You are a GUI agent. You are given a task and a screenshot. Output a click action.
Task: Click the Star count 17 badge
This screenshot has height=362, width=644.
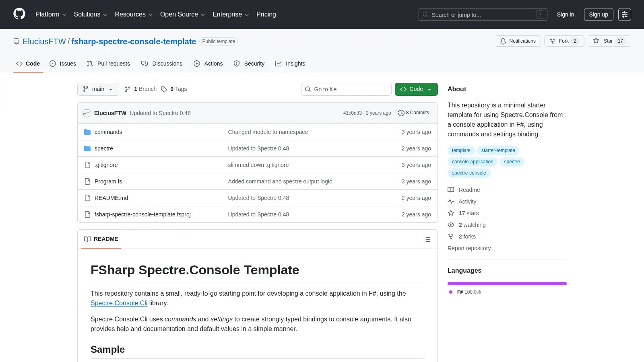[x=620, y=41]
